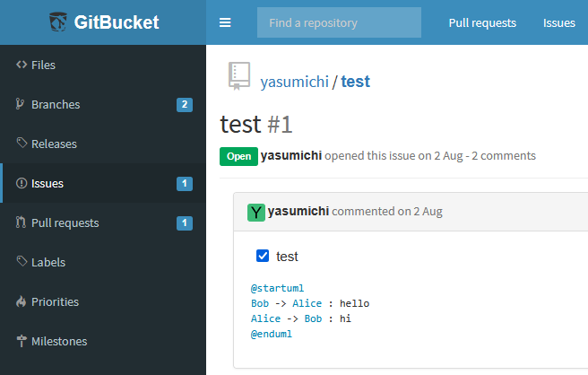
Task: Click the Releases tag icon
Action: coord(22,144)
